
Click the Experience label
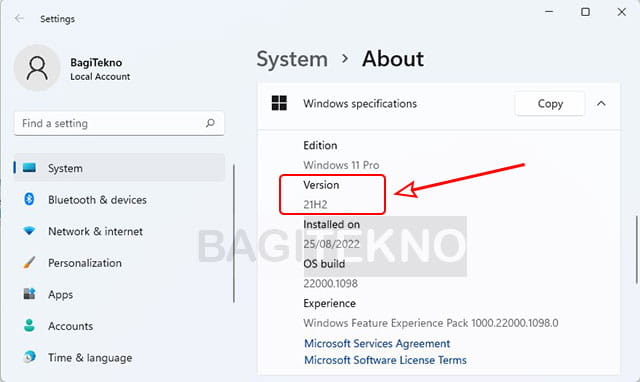[x=329, y=303]
